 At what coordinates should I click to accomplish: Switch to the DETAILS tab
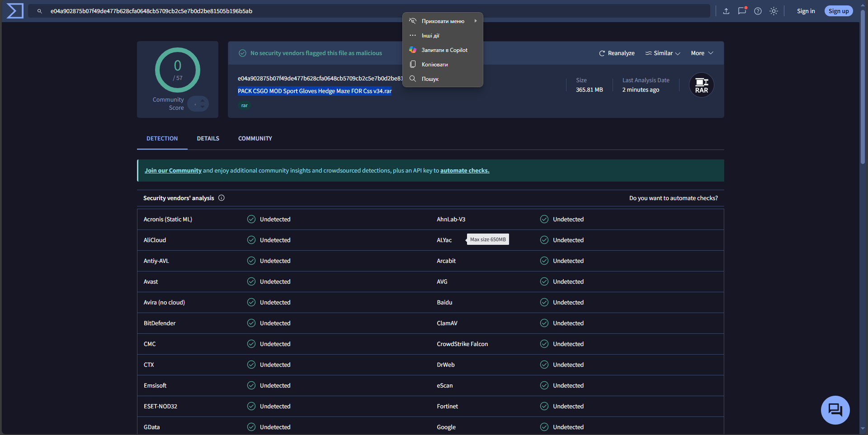click(208, 139)
